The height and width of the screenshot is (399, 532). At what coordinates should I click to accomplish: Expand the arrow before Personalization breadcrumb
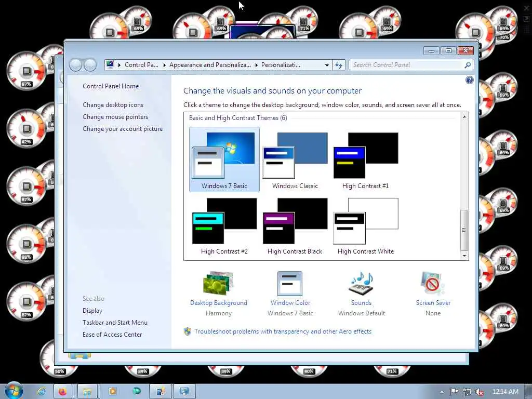pyautogui.click(x=257, y=65)
